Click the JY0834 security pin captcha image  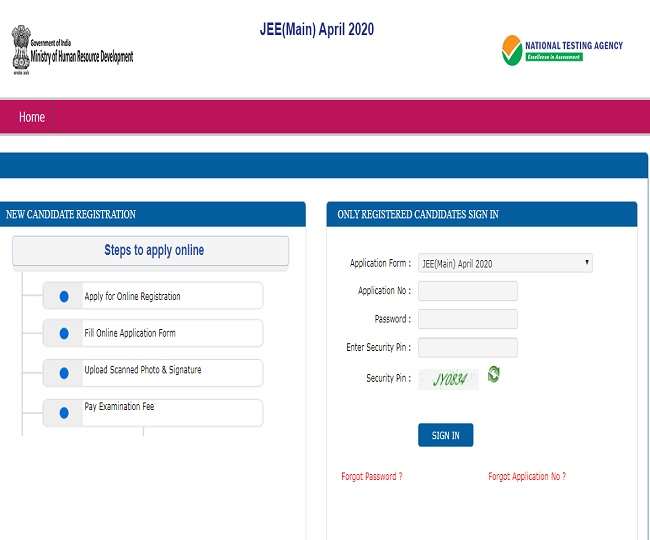[x=448, y=379]
